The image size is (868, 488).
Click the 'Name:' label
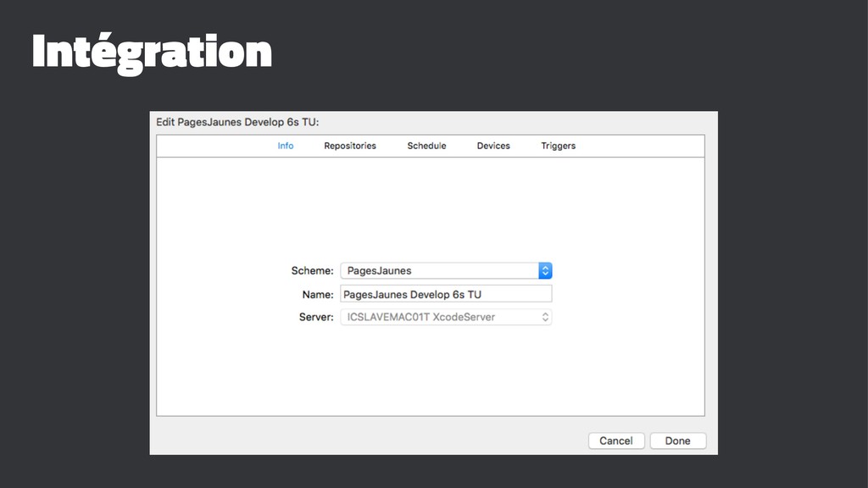click(318, 294)
